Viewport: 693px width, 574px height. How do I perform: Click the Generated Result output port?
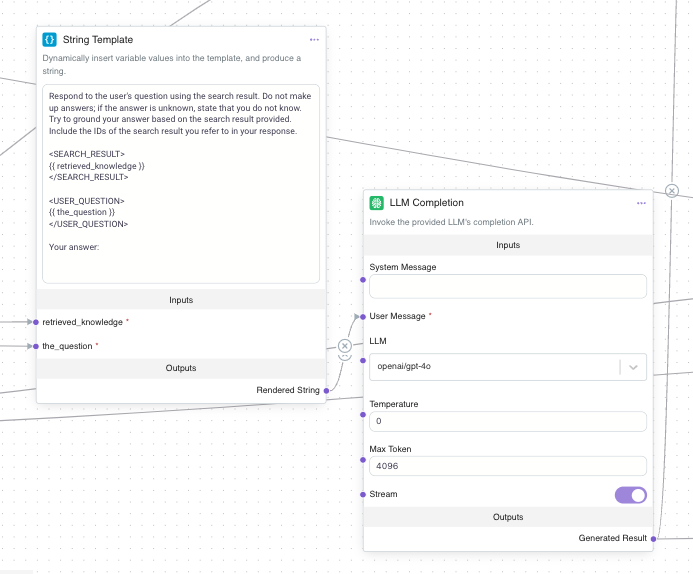coord(653,538)
